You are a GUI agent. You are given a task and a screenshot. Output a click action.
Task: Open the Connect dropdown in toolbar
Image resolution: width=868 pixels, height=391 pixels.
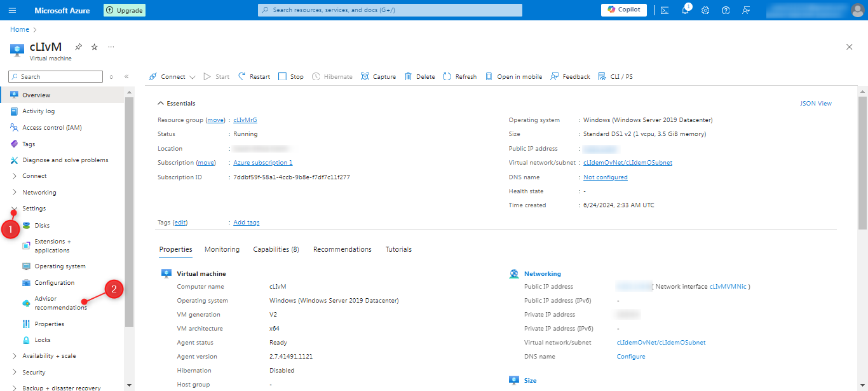(x=172, y=76)
